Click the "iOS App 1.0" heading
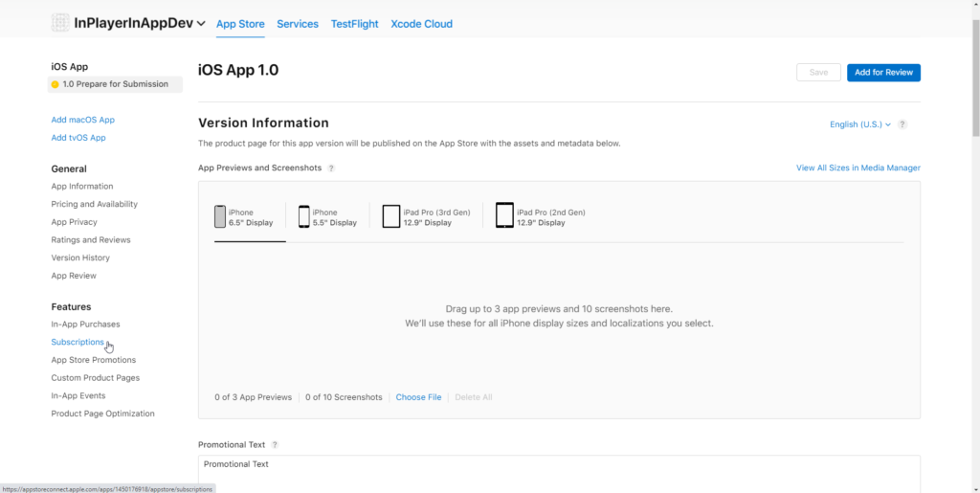Screen dimensions: 980x493 pos(238,70)
